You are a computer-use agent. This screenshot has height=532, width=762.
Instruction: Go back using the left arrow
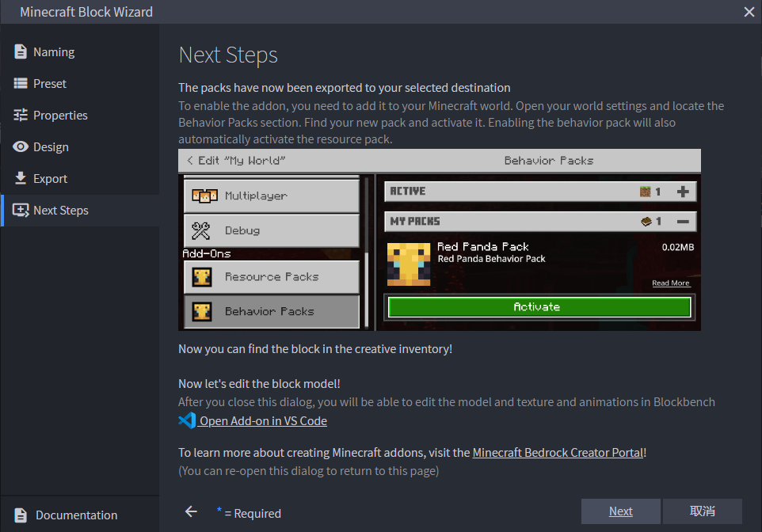(x=191, y=511)
